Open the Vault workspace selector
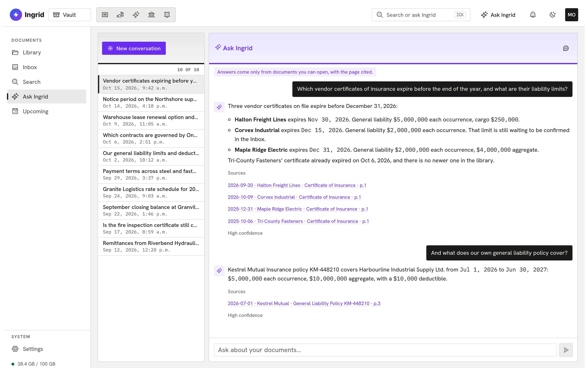588x368 pixels. coord(70,15)
